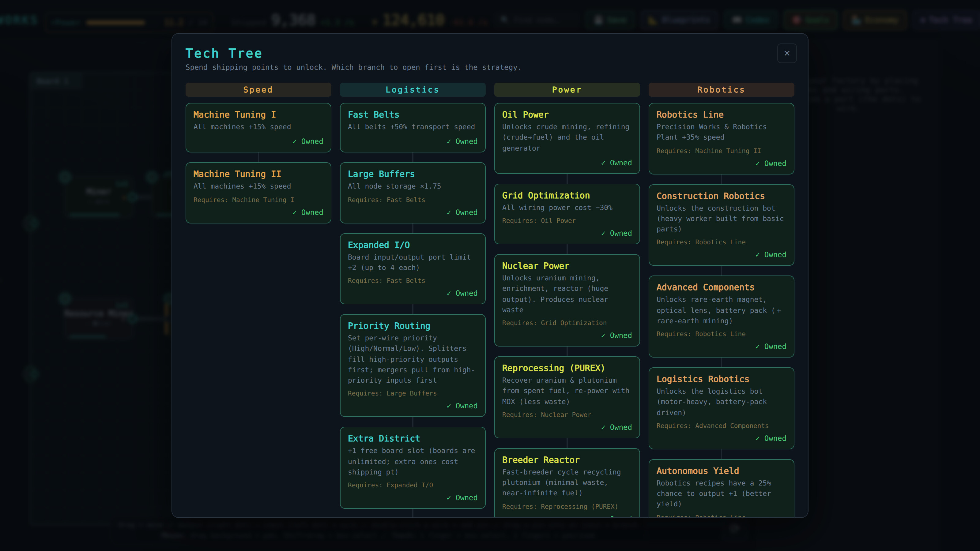Click the 'Tech Tree' dialog title
The height and width of the screenshot is (551, 980).
[x=224, y=53]
